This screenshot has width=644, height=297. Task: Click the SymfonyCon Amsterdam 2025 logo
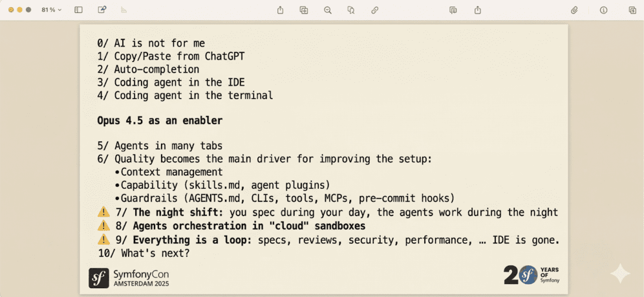(129, 278)
